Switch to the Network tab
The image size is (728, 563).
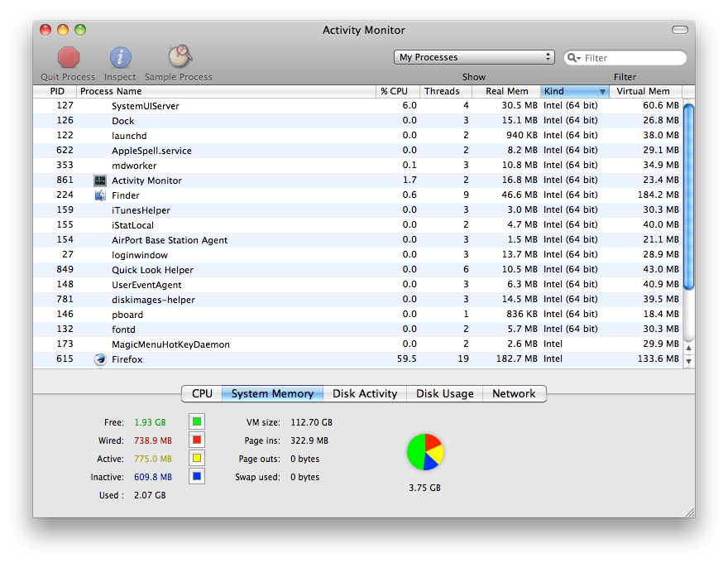pos(514,393)
